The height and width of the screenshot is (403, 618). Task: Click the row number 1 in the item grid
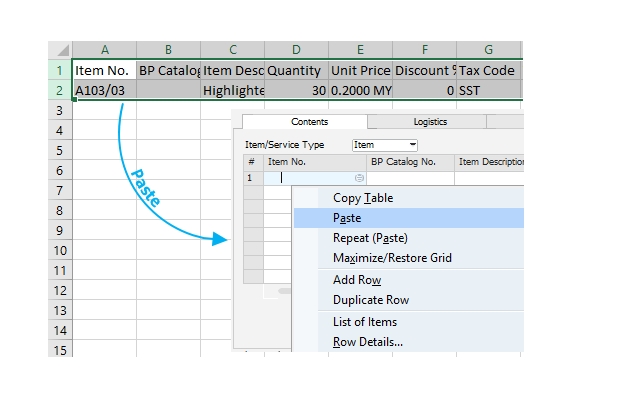(253, 178)
